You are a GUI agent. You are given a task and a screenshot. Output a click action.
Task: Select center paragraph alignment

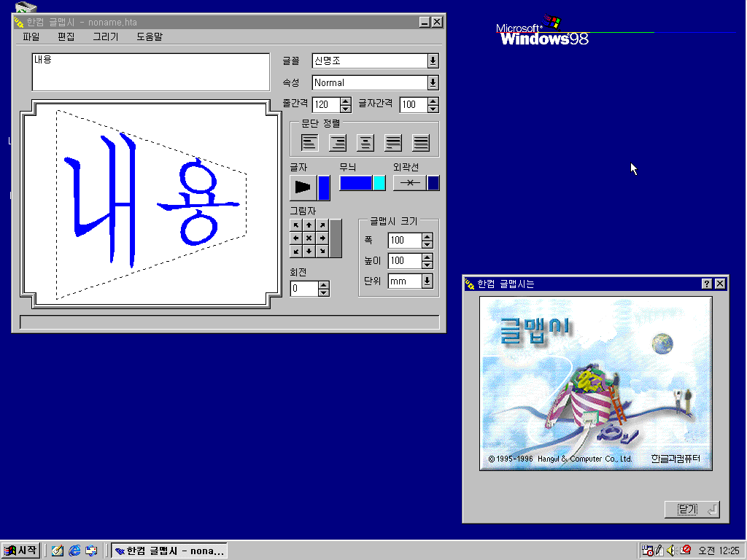(x=365, y=142)
